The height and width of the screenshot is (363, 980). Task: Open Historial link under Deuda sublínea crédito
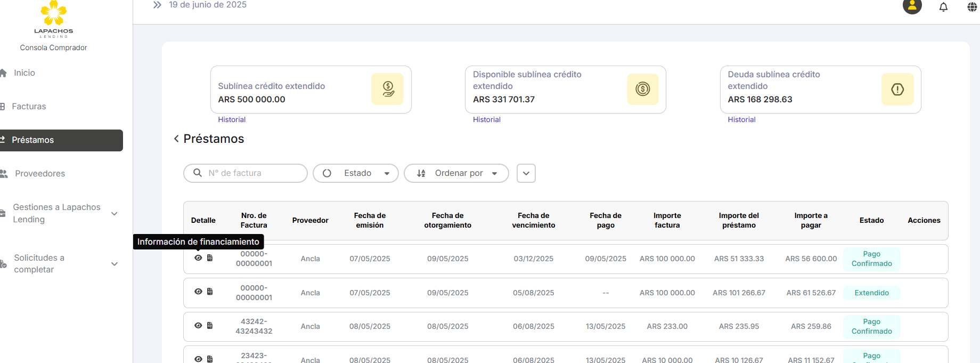[x=741, y=120]
